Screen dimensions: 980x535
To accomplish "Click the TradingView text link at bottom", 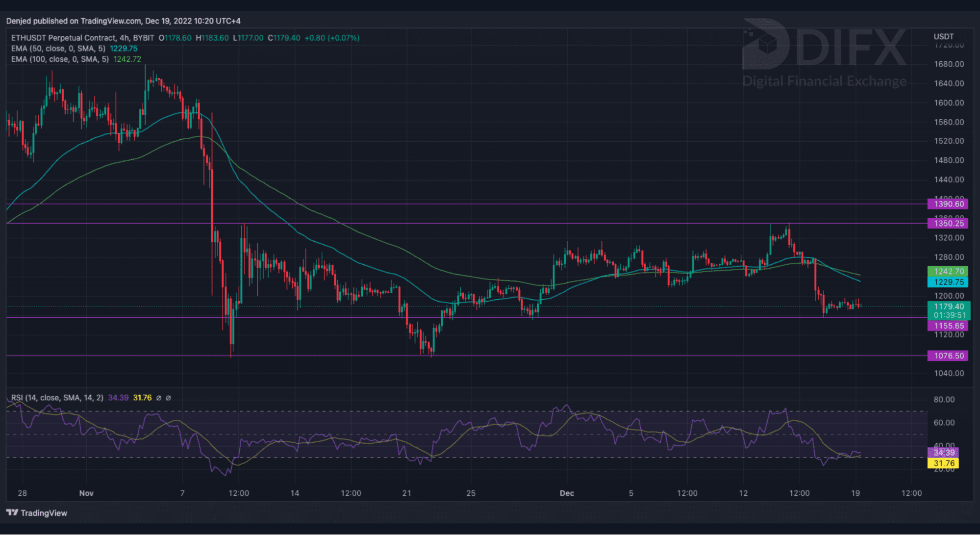I will 44,513.
